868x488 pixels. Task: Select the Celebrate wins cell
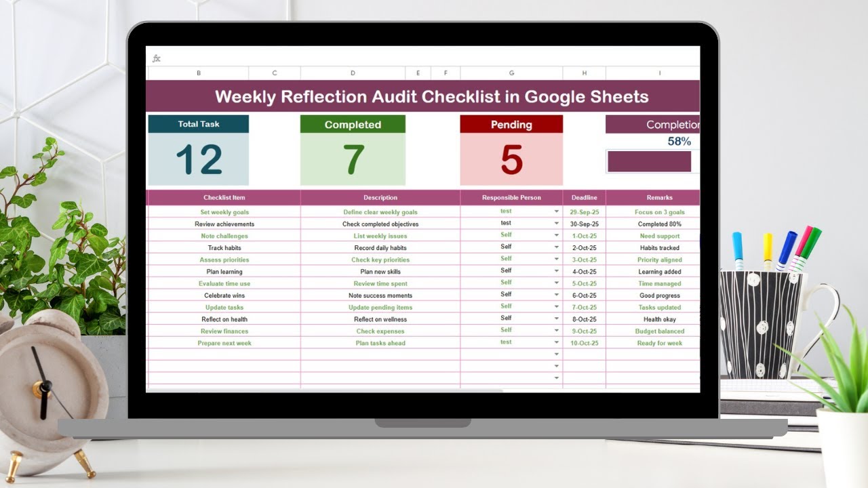[224, 296]
